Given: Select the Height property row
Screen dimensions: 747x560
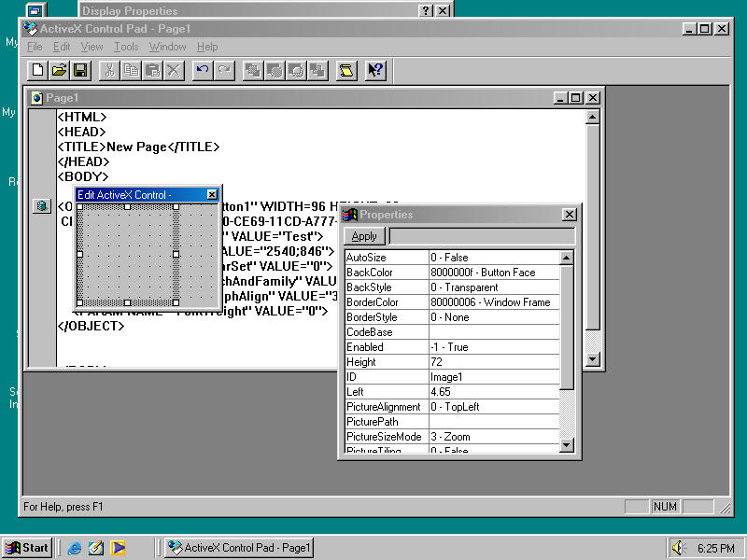Looking at the screenshot, I should (x=452, y=362).
